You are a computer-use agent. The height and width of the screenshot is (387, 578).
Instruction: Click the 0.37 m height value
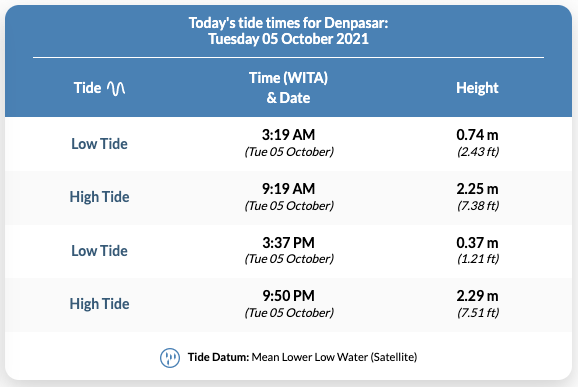point(477,243)
